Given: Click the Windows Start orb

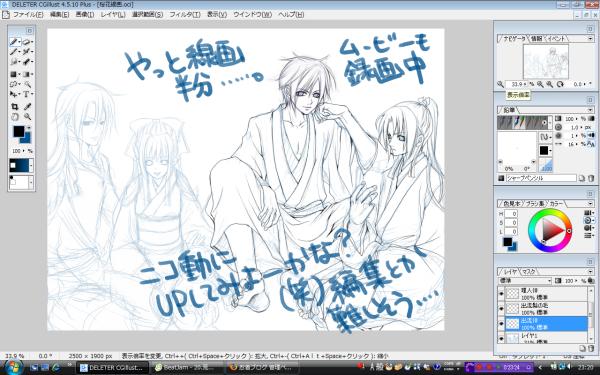Looking at the screenshot, I should click(x=13, y=367).
